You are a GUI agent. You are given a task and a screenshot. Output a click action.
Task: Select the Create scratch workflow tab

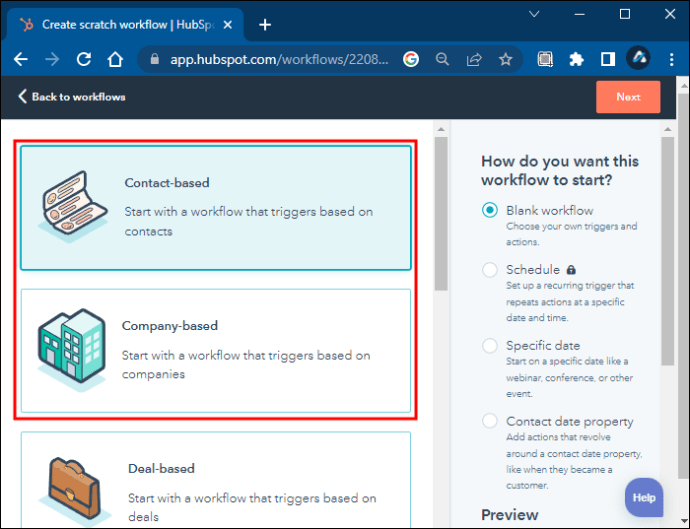pyautogui.click(x=125, y=25)
